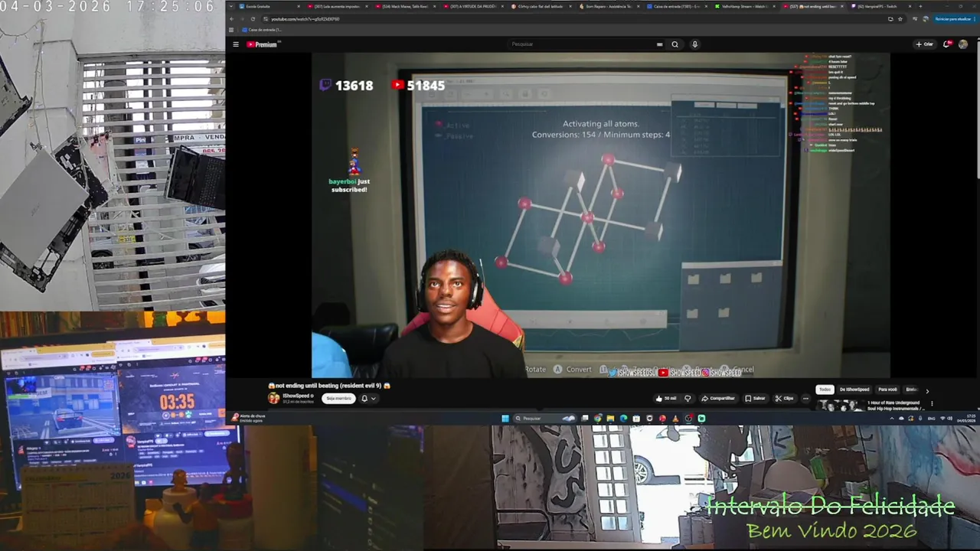
Task: Click Windows taskbar Pesquisar search box
Action: click(544, 419)
